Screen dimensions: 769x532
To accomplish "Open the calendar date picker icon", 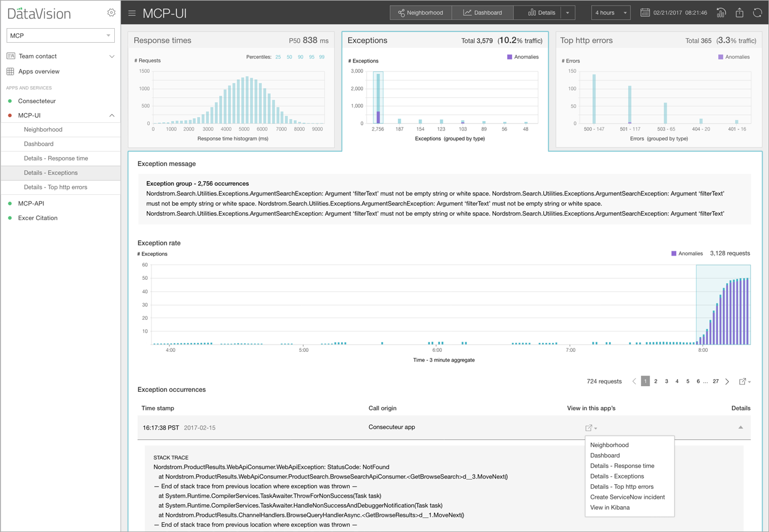I will (645, 12).
